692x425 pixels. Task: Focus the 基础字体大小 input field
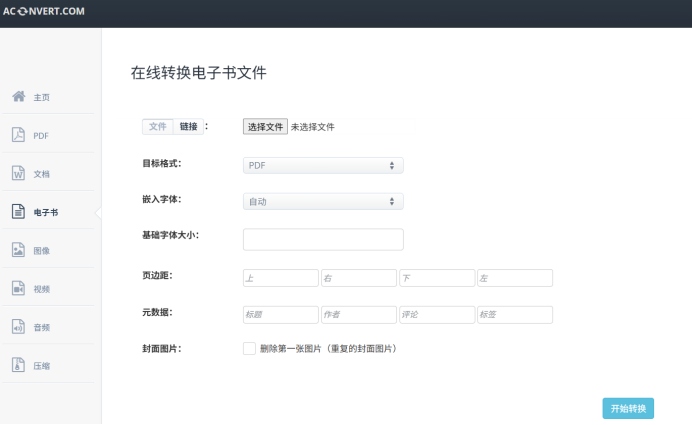pos(323,239)
